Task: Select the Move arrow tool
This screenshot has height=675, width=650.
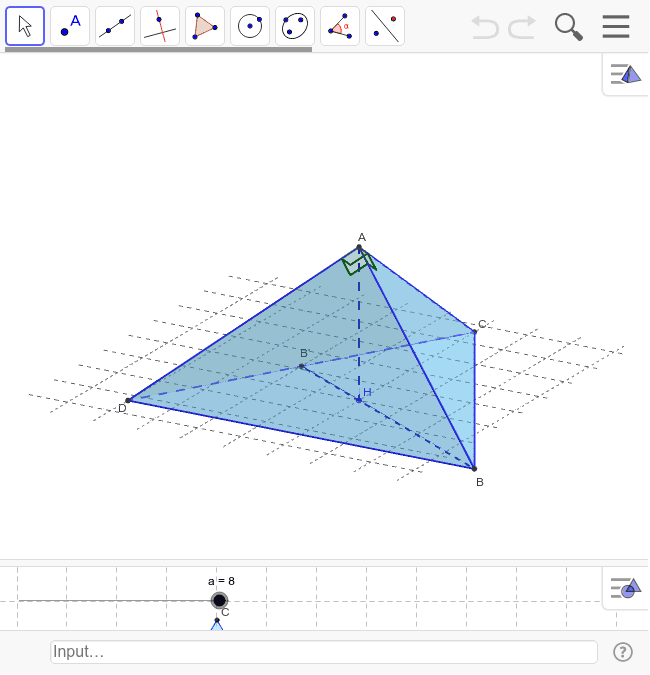Action: pos(25,26)
